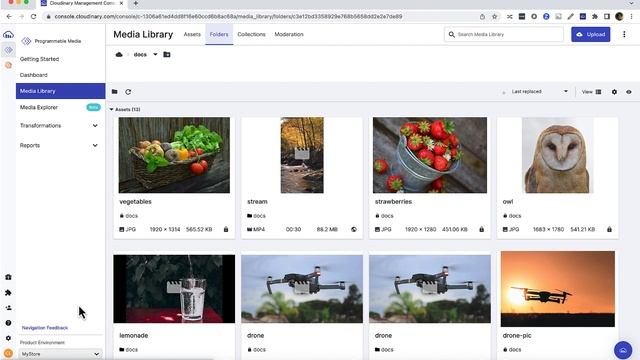Go back in the browser
Viewport: 640px width, 360px height.
click(x=9, y=16)
